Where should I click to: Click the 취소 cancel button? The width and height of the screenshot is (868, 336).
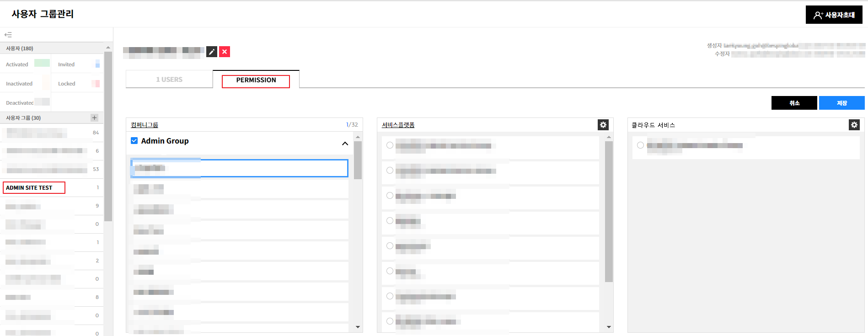[x=794, y=103]
